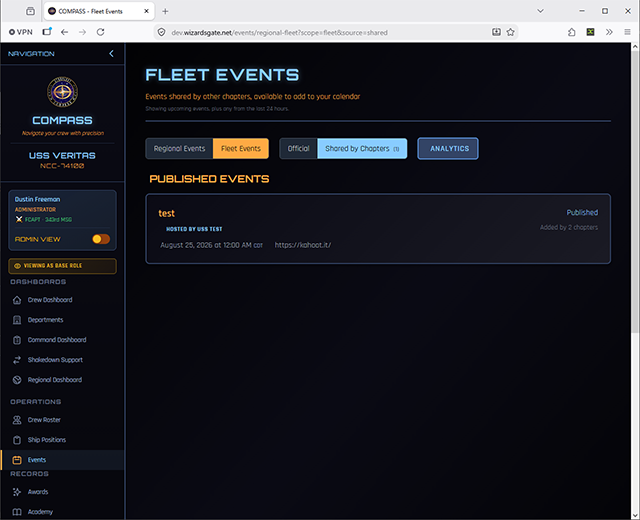This screenshot has height=520, width=640.
Task: Select the Fleet Events tab
Action: coord(241,149)
